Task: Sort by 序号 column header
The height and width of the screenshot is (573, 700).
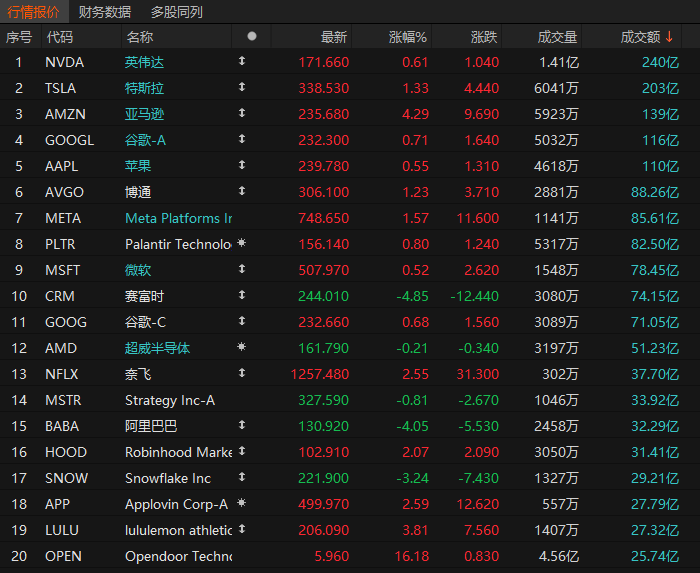Action: click(x=19, y=37)
